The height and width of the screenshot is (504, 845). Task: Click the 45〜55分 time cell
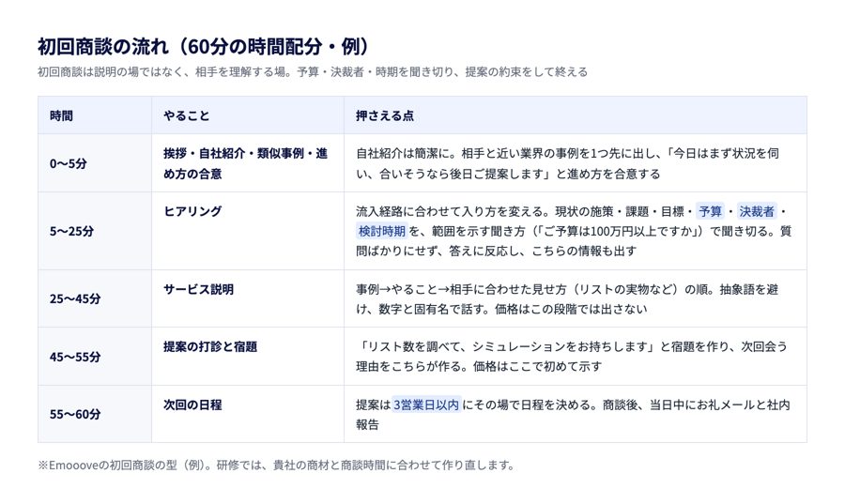point(94,357)
